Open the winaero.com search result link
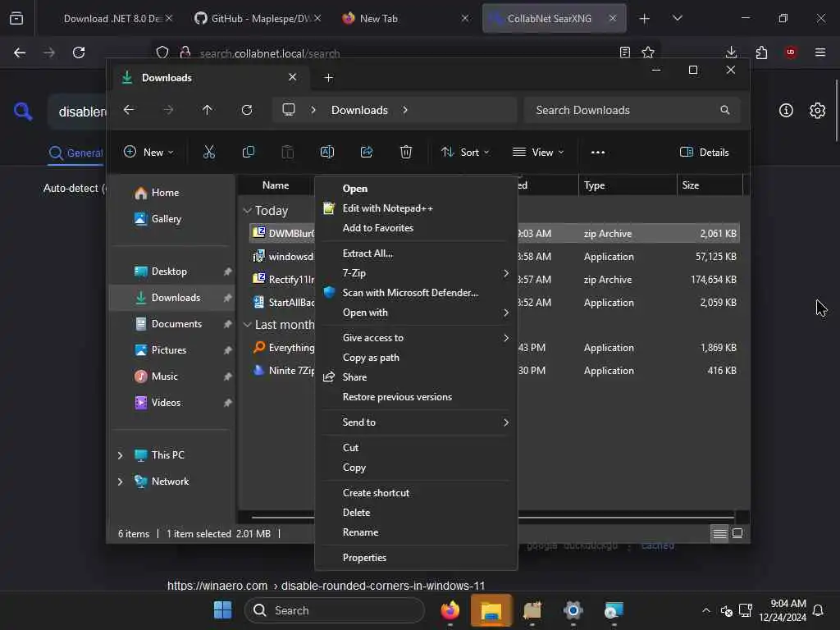This screenshot has width=840, height=630. (x=326, y=586)
